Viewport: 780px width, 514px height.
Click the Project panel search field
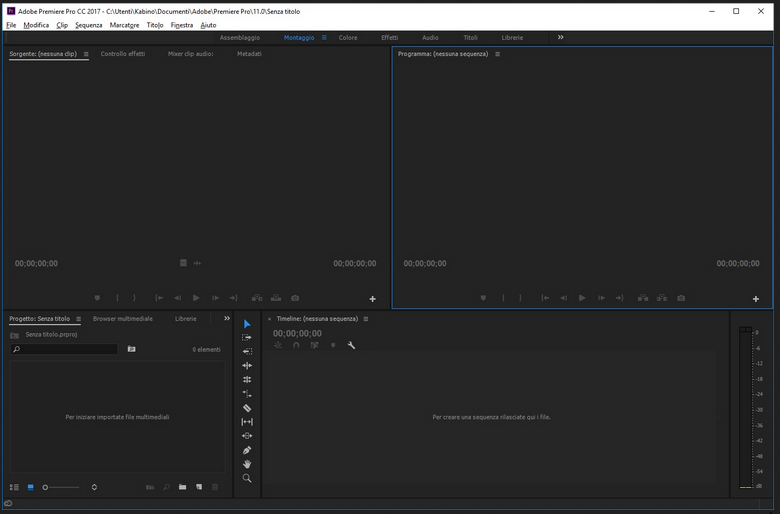click(x=64, y=349)
